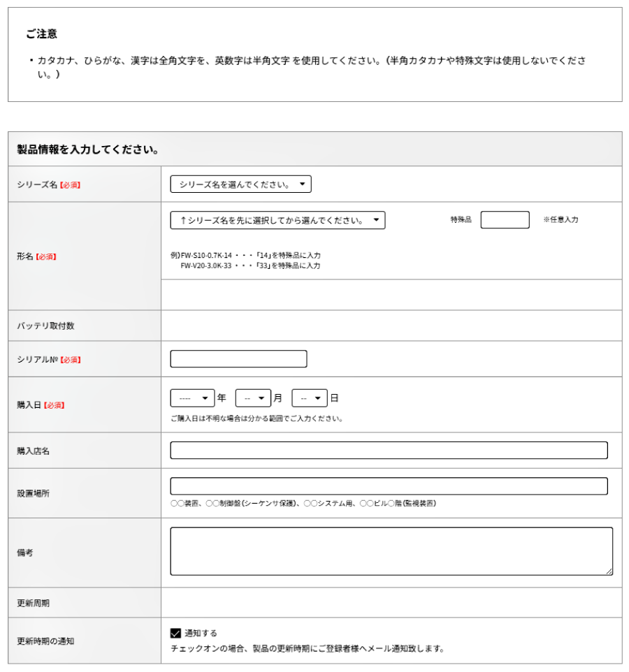Click the 設置場所 installation location field
The image size is (629, 672).
coord(389,486)
